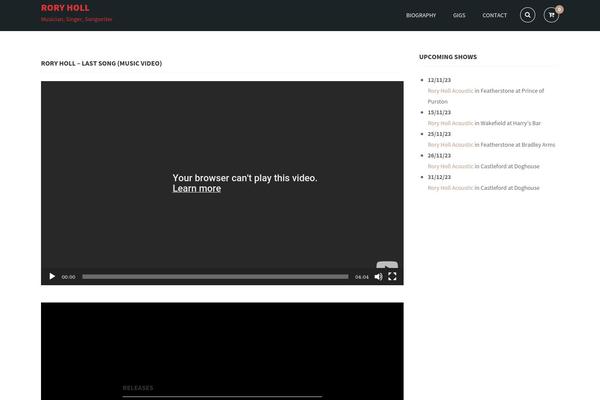Click the 31/12/23 show date
Screen dimensions: 600x400
click(x=439, y=177)
